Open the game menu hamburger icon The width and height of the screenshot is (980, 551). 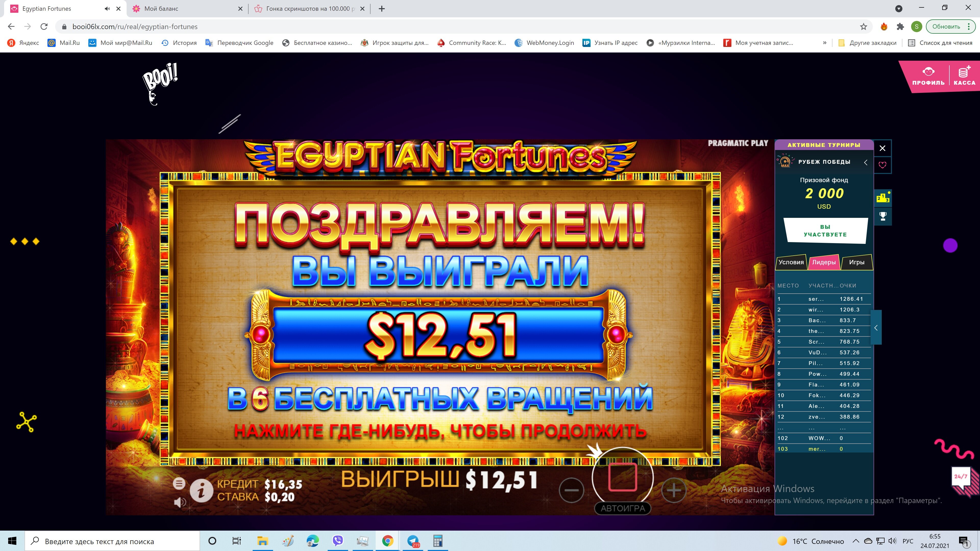click(179, 483)
